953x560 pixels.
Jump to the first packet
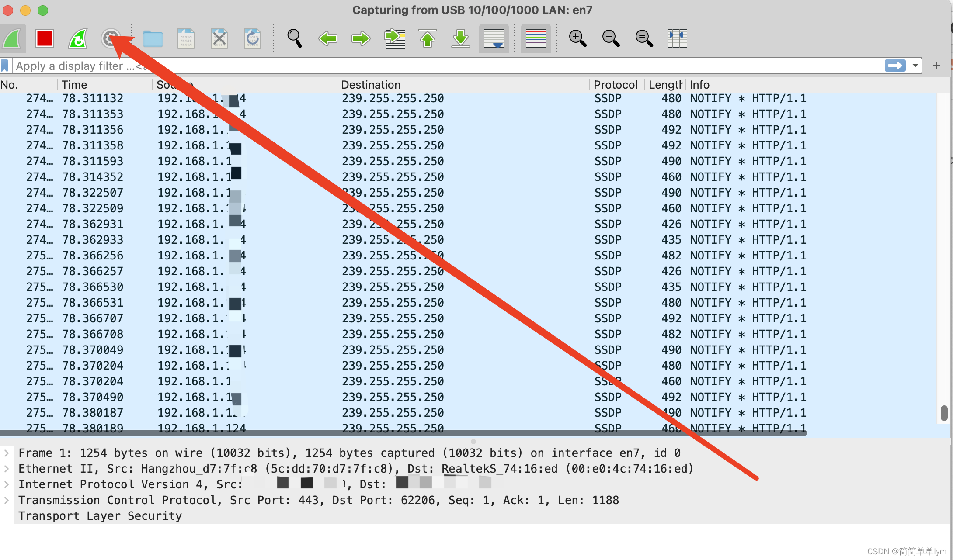tap(428, 38)
